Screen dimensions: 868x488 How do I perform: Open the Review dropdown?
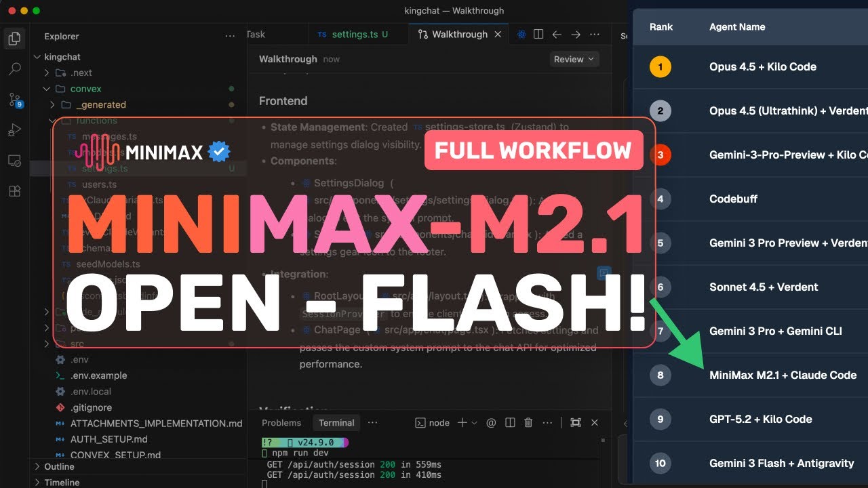point(574,59)
